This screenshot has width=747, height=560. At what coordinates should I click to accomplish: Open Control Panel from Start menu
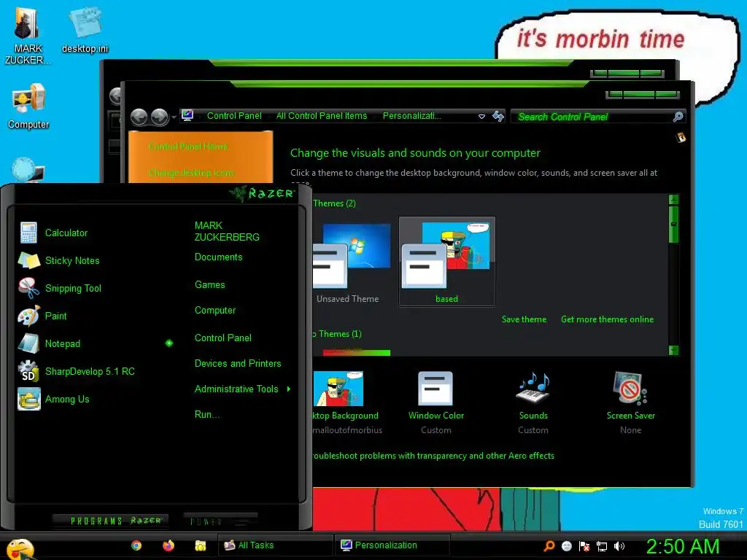pyautogui.click(x=223, y=338)
